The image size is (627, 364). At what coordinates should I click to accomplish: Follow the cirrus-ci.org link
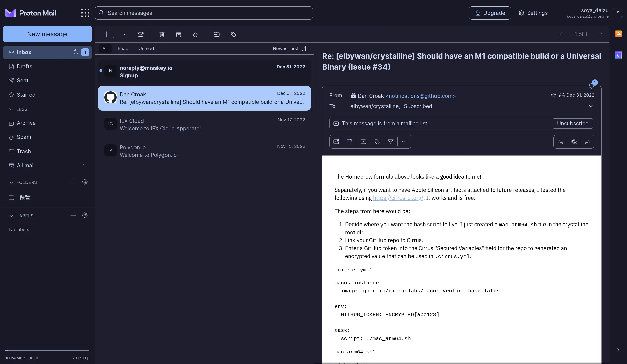(398, 198)
